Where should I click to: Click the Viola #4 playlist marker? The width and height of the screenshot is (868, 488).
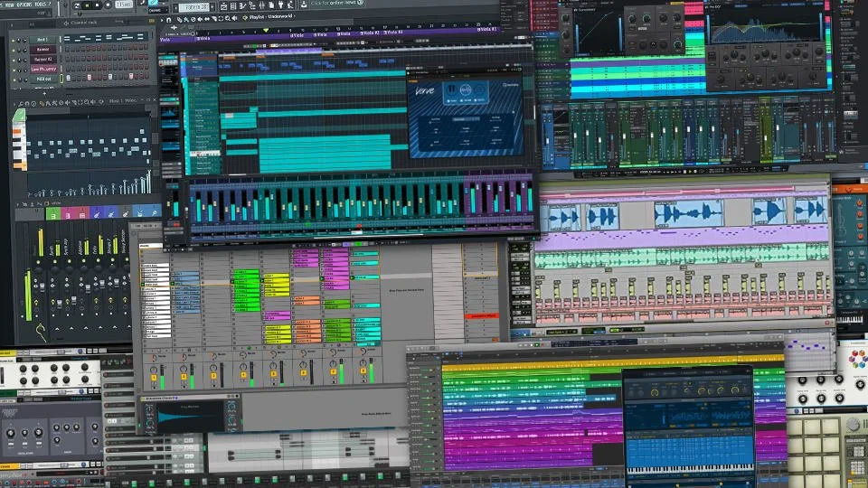[x=392, y=33]
